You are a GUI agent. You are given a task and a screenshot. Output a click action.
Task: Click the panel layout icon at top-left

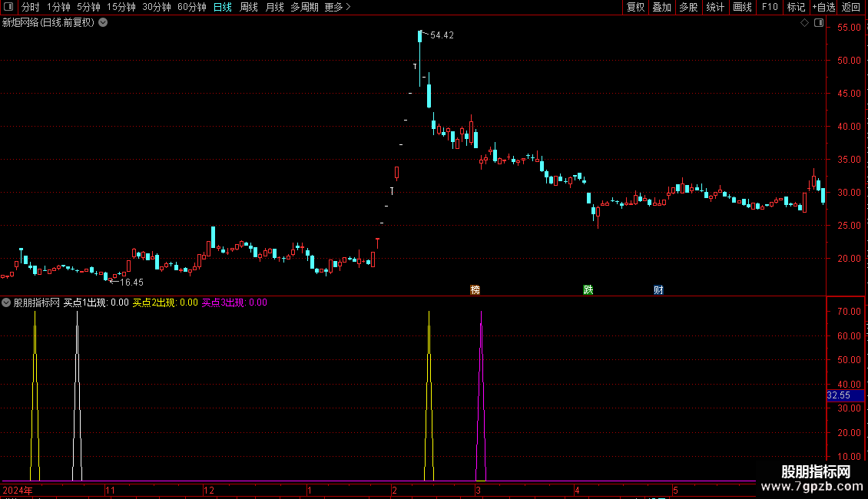pyautogui.click(x=8, y=7)
